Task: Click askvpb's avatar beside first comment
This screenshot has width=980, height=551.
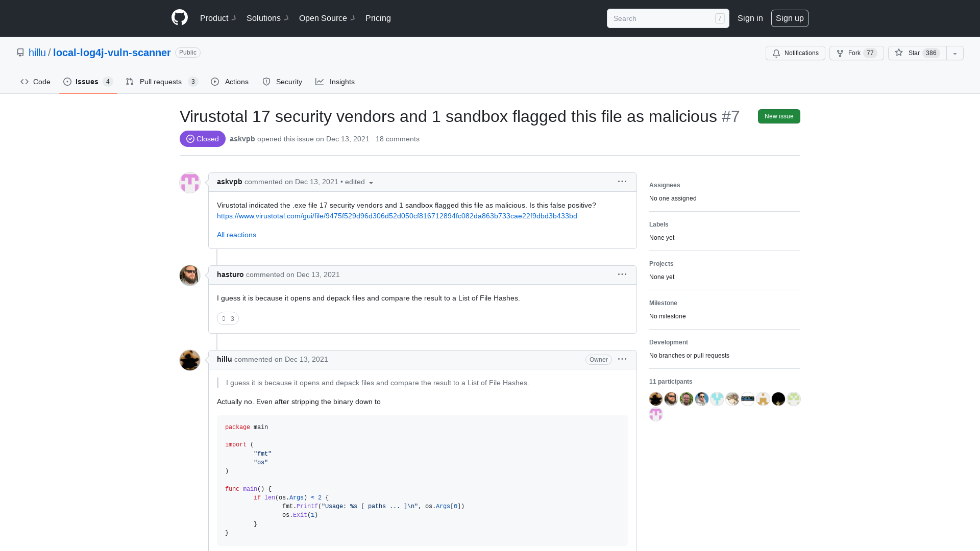Action: pos(190,183)
